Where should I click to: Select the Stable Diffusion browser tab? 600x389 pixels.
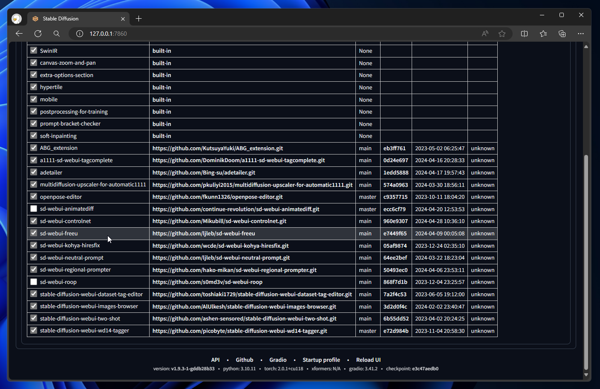tap(78, 18)
